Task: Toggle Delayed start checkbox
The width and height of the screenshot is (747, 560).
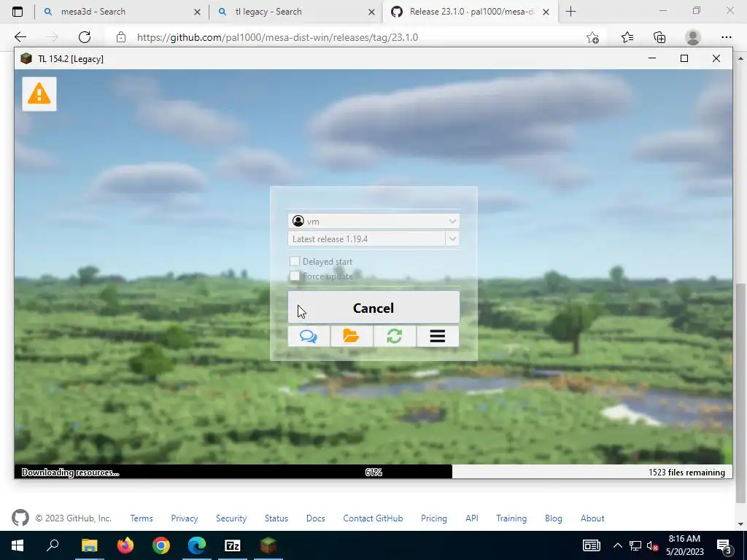Action: point(295,261)
